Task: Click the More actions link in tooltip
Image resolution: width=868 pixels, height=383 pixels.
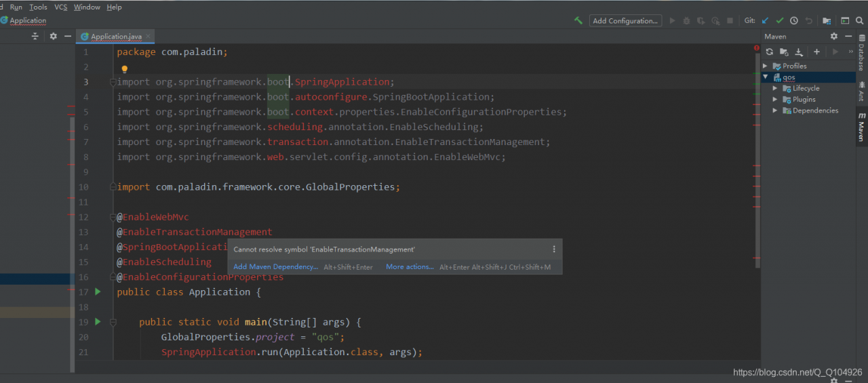Action: coord(410,267)
